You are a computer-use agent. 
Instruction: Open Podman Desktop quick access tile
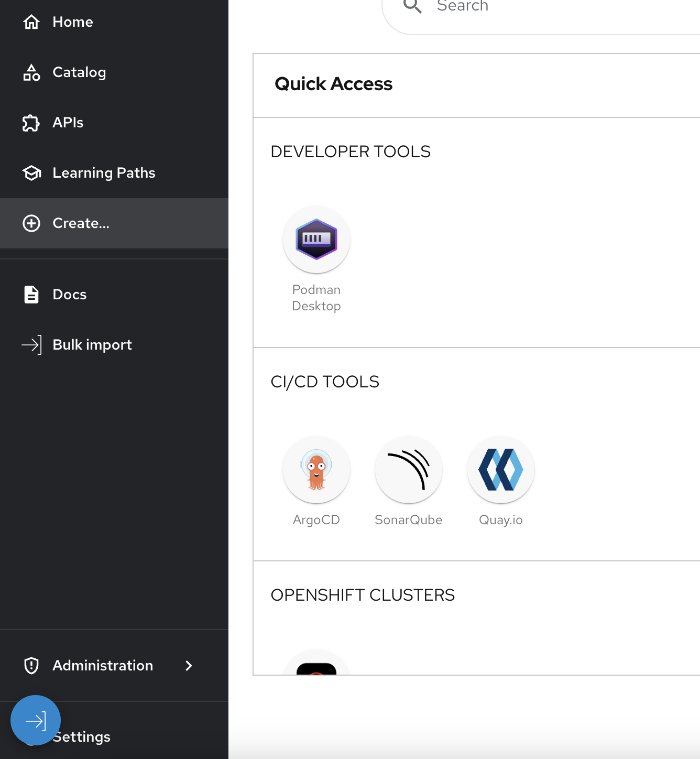point(316,240)
